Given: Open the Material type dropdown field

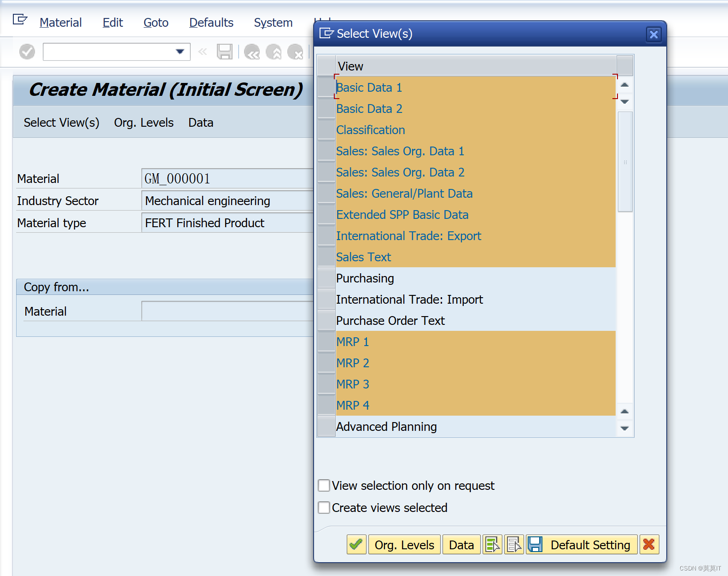Looking at the screenshot, I should pyautogui.click(x=227, y=223).
